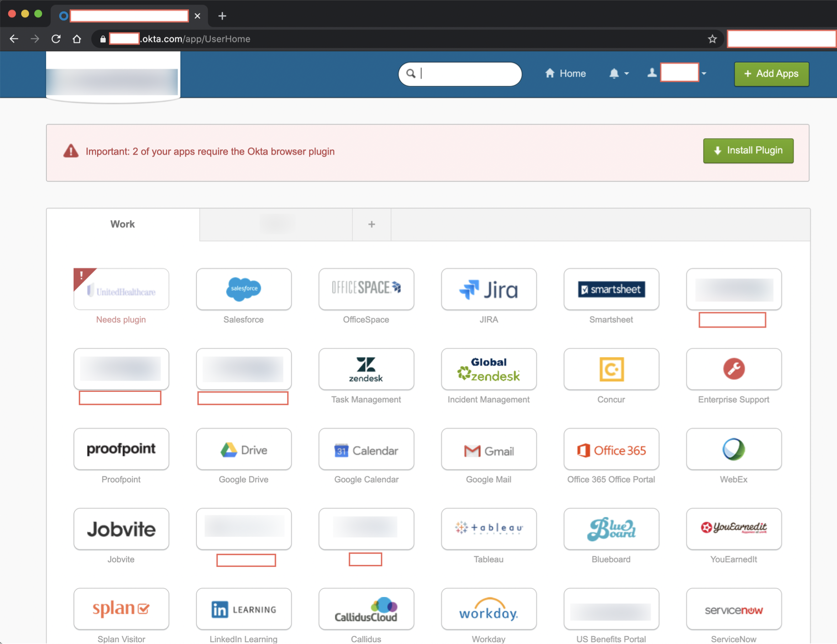Open the US Benefits Portal tile

point(611,609)
